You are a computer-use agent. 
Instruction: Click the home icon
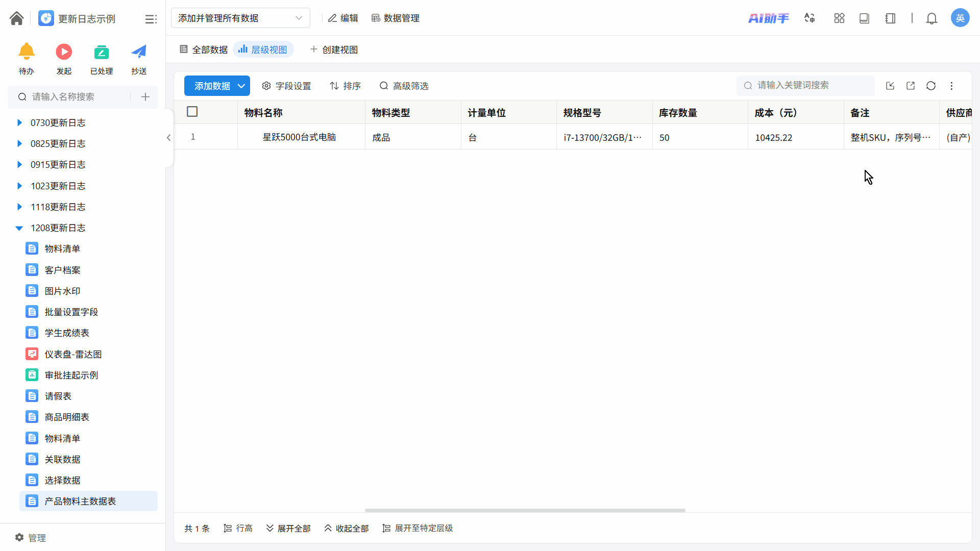[x=16, y=18]
